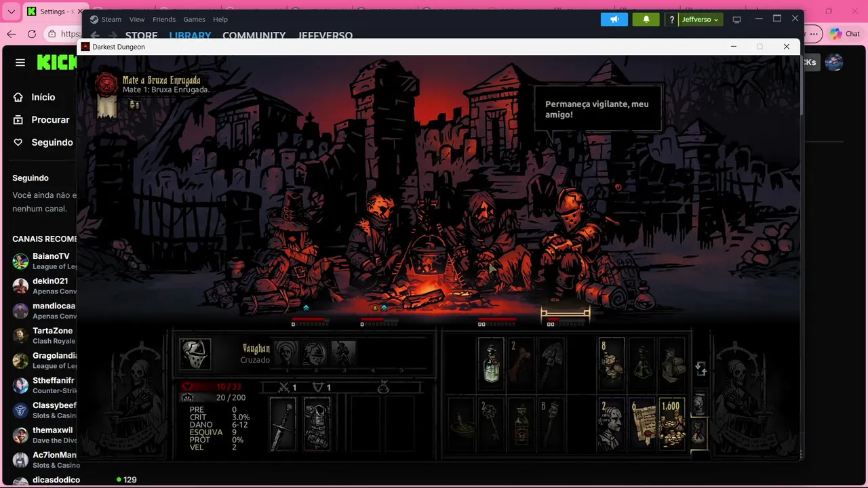Open the Classybeef recommended channel

pyautogui.click(x=43, y=410)
